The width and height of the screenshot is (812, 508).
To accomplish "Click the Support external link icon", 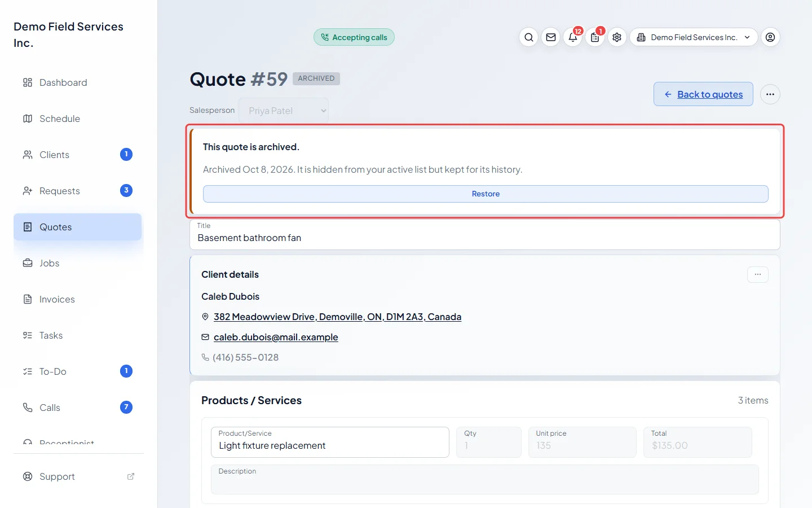I will (131, 476).
